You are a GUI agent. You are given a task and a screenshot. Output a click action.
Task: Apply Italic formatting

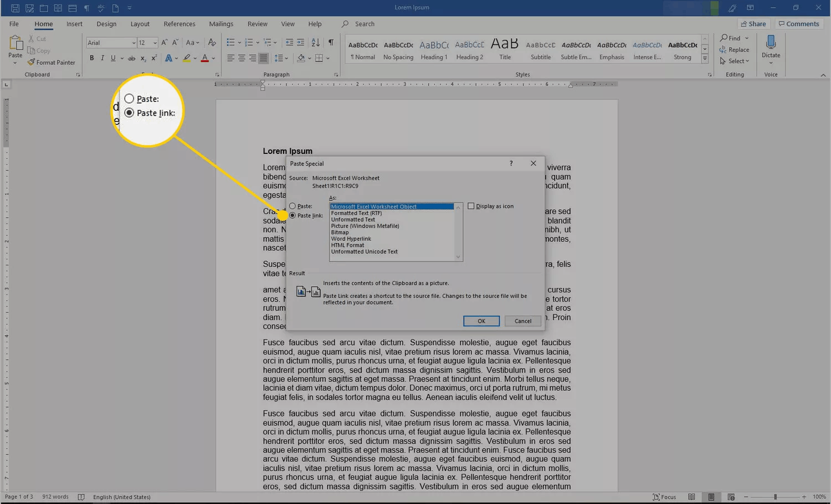pyautogui.click(x=102, y=58)
